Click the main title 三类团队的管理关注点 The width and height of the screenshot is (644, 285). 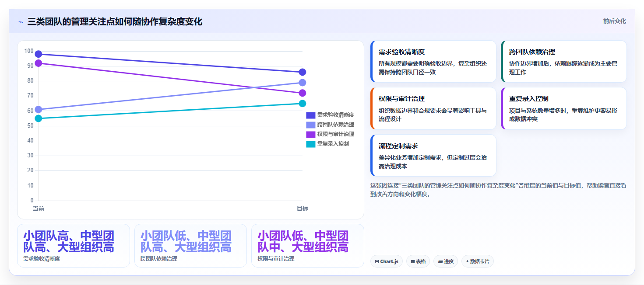point(115,22)
